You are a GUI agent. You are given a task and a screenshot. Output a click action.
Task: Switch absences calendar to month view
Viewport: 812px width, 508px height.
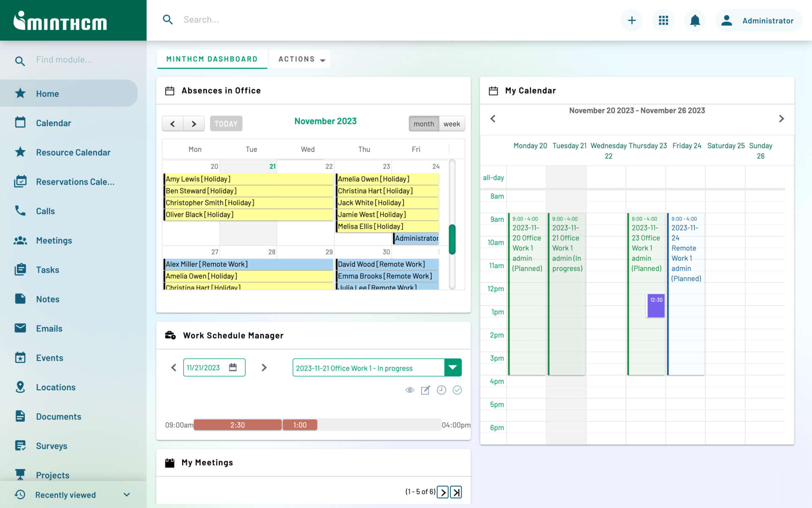point(424,124)
